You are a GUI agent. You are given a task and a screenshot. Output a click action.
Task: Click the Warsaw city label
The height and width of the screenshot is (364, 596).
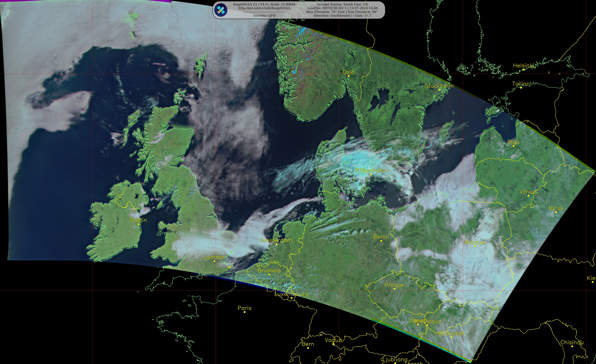(x=475, y=242)
